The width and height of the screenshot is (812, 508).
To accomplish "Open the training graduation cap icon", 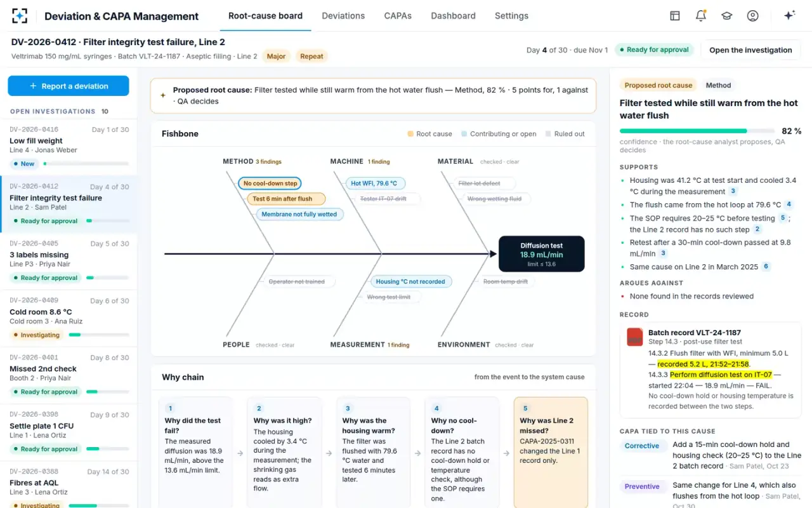I will point(726,16).
